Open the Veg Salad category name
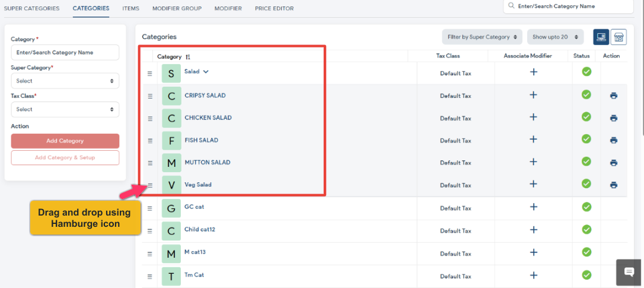 [x=198, y=185]
